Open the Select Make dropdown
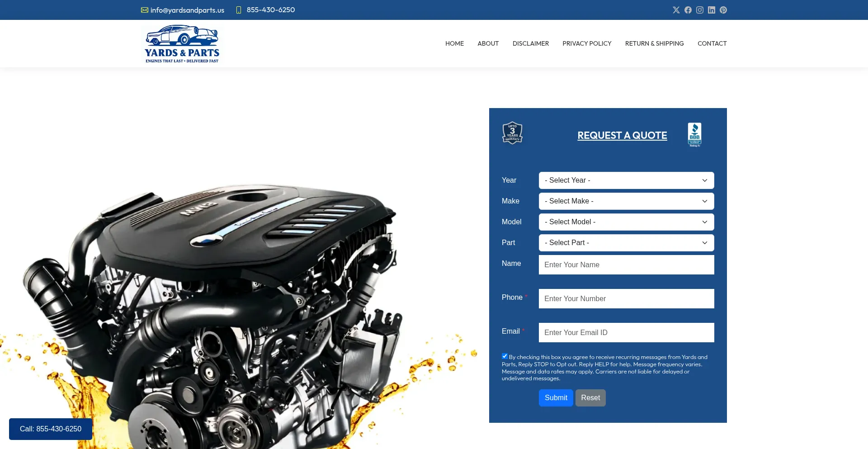This screenshot has width=868, height=449. tap(626, 201)
